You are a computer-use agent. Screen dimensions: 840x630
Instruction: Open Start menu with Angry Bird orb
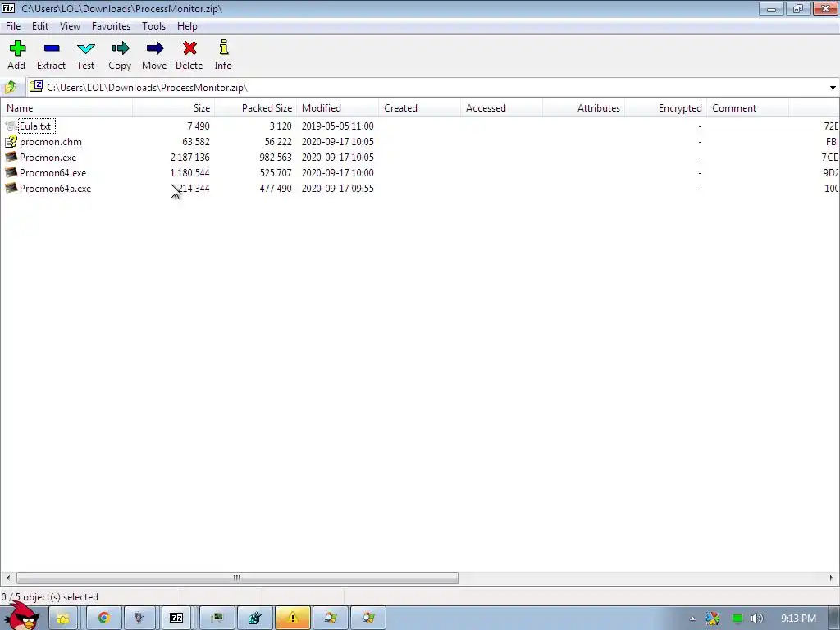click(21, 617)
